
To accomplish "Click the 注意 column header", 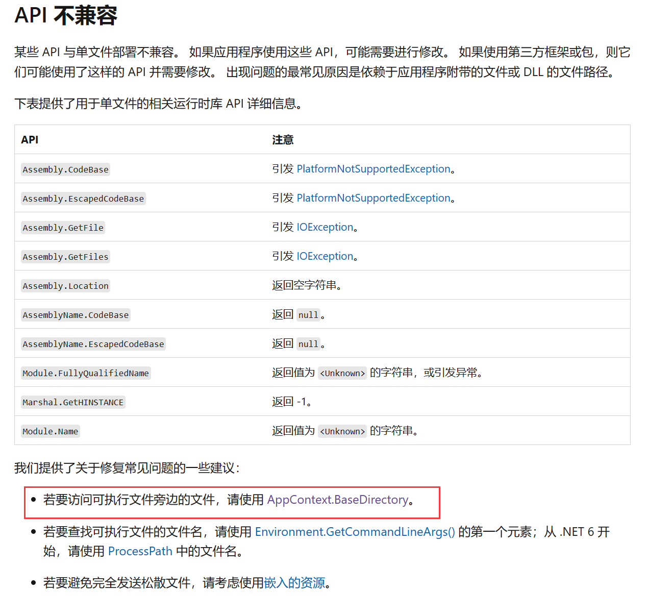I will click(x=283, y=139).
